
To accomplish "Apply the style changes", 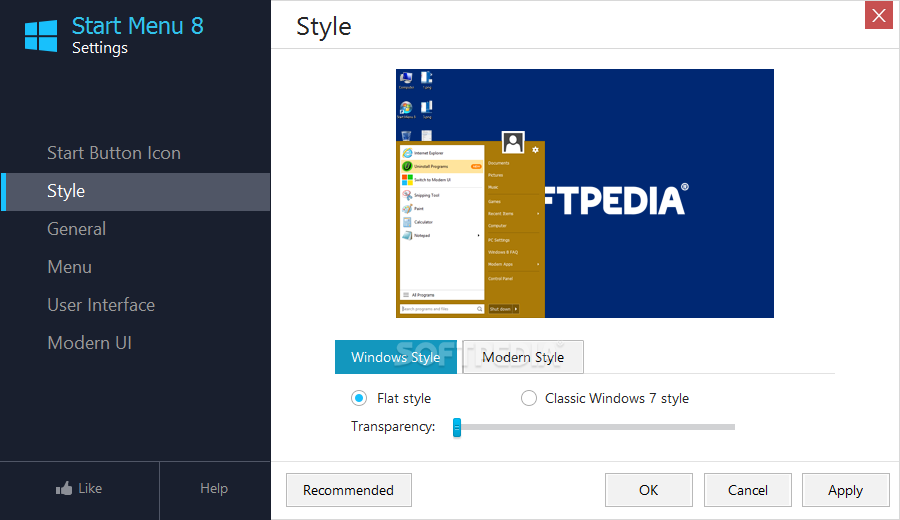I will point(845,490).
